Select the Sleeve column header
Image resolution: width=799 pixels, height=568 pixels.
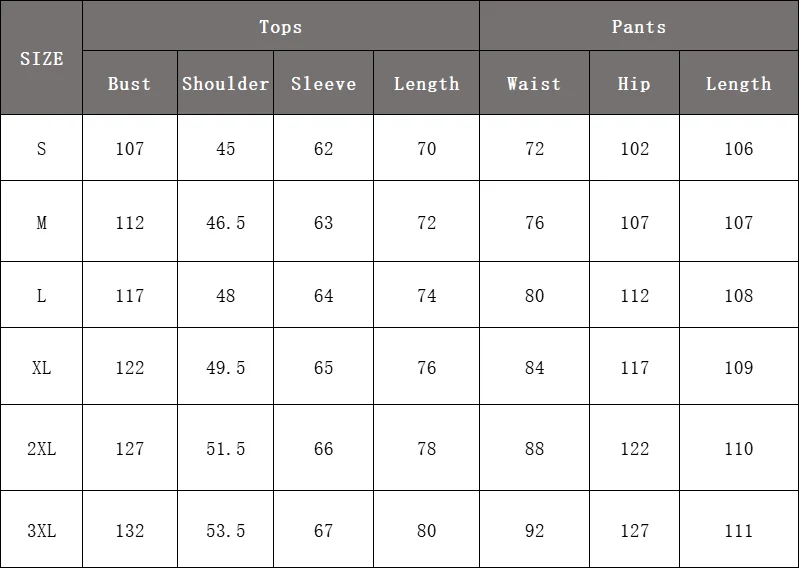(x=323, y=84)
